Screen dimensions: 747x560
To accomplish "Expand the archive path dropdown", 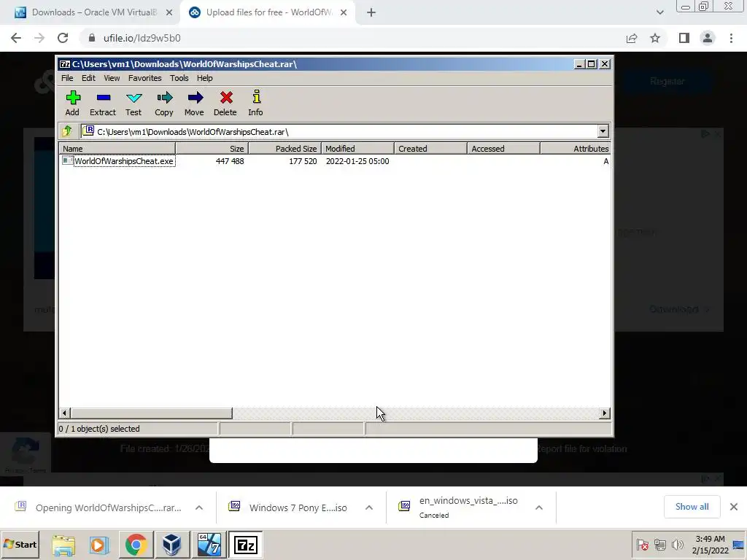I will (x=603, y=131).
